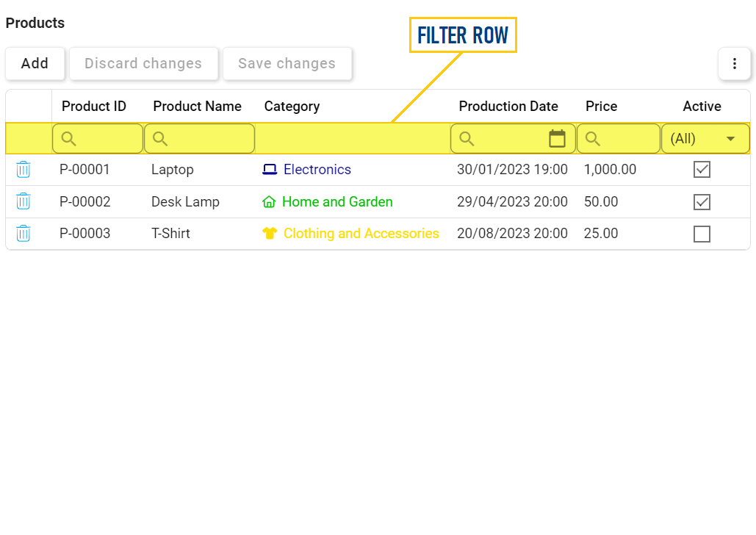Click the Discard changes button
The height and width of the screenshot is (535, 756).
[143, 64]
